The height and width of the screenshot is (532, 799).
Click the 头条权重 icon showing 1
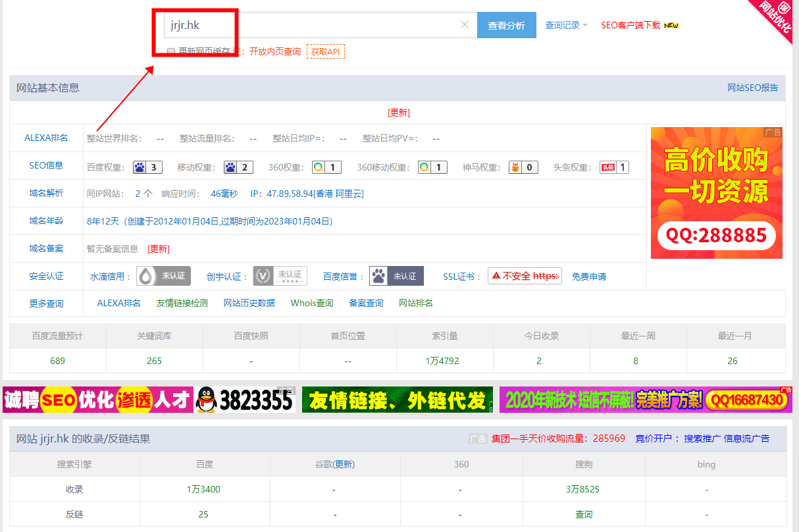click(x=614, y=167)
